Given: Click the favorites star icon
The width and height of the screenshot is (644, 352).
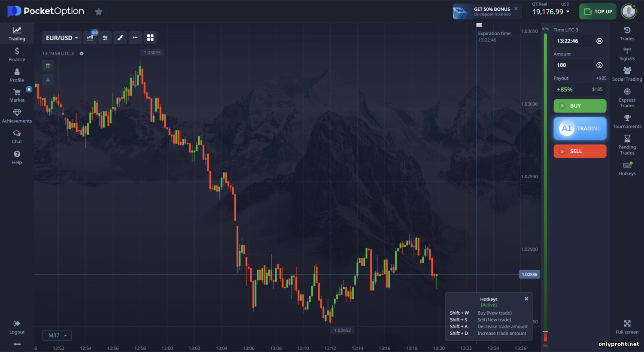Looking at the screenshot, I should [99, 12].
